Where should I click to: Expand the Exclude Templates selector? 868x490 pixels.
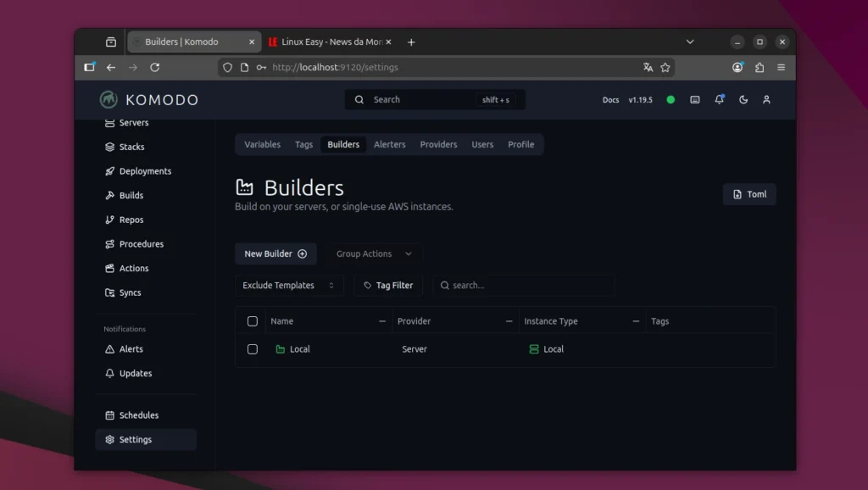click(x=289, y=285)
